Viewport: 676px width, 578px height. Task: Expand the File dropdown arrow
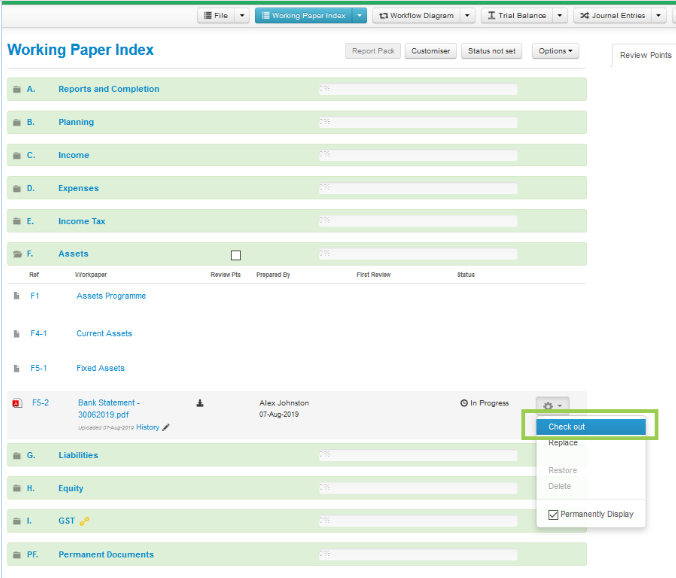click(242, 16)
